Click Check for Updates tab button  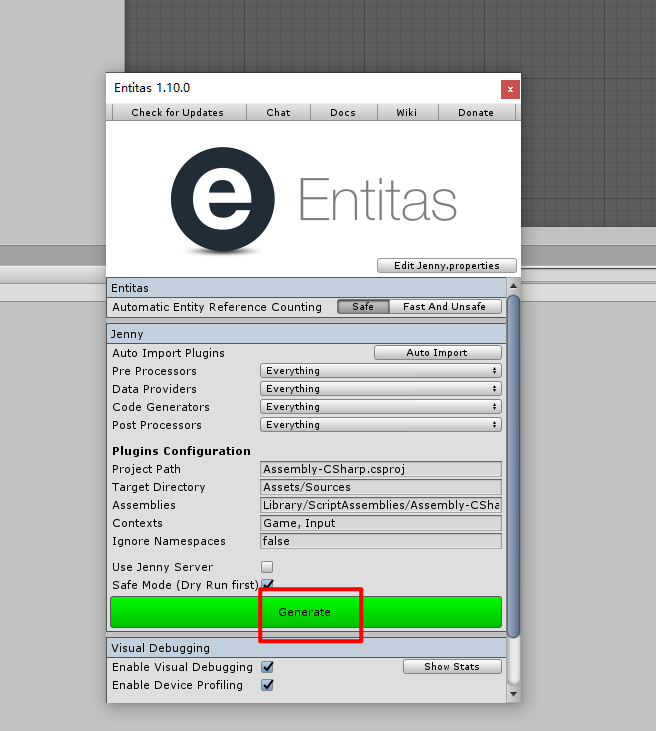[177, 112]
